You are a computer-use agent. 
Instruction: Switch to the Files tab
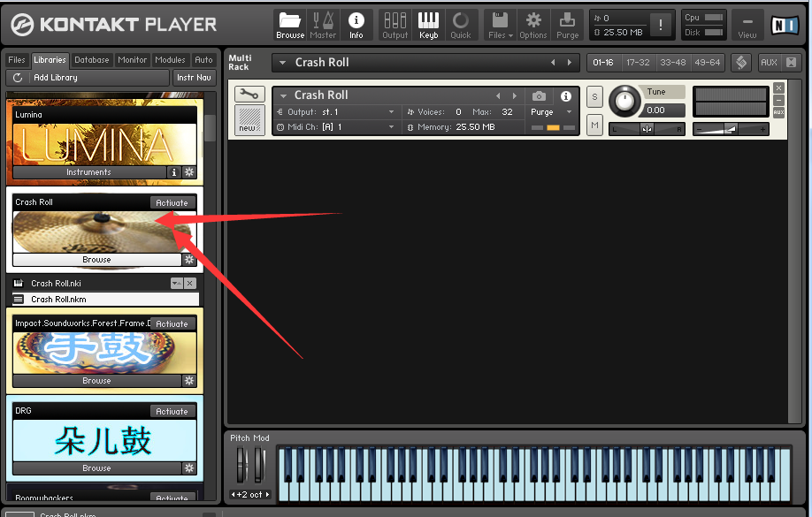tap(17, 60)
